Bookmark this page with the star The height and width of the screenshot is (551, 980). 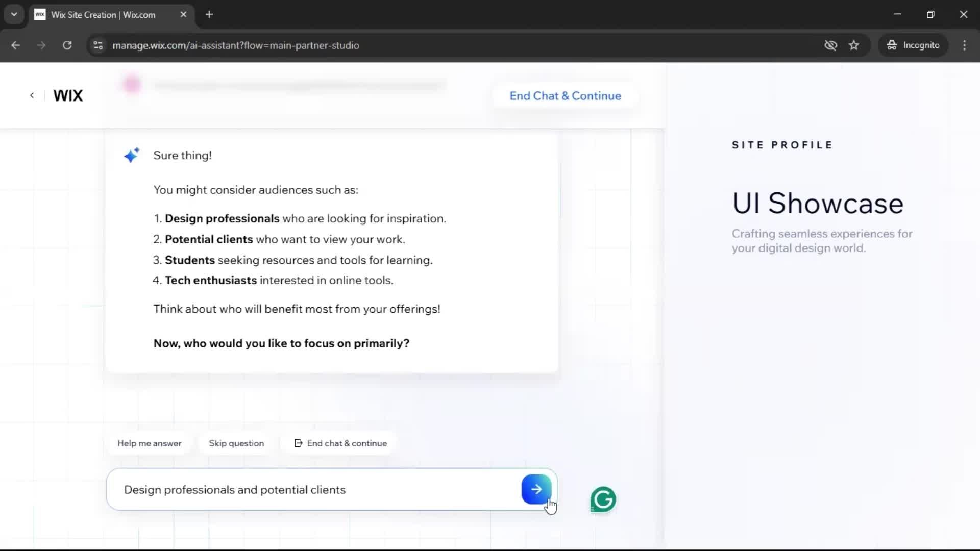coord(854,45)
